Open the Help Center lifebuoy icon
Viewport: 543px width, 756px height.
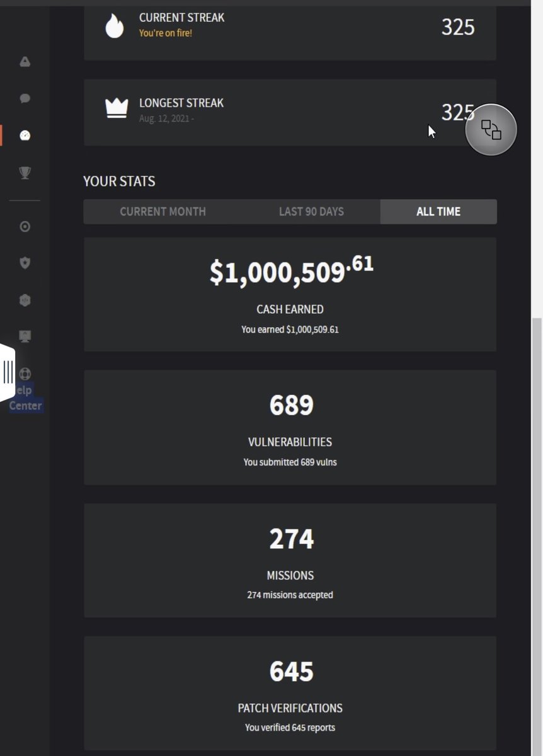pyautogui.click(x=25, y=374)
